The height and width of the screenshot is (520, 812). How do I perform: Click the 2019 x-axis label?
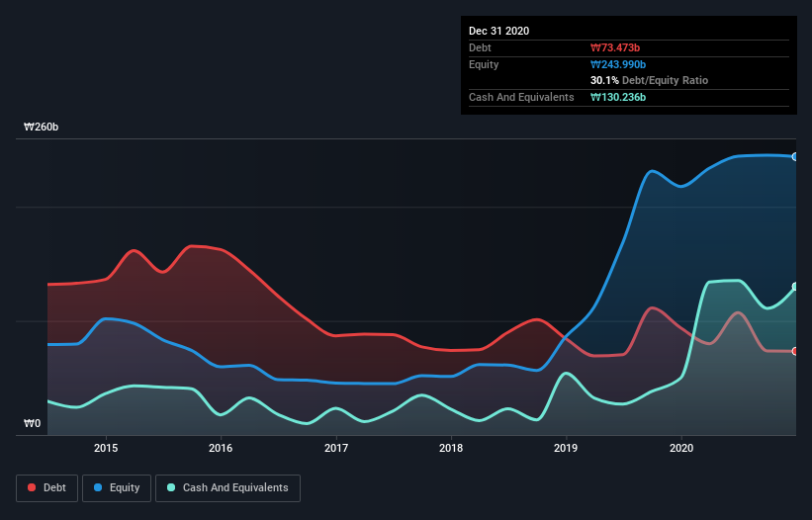pos(566,448)
